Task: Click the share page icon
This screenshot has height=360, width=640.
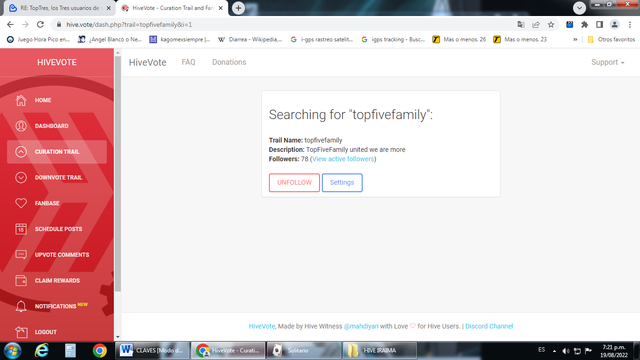Action: pyautogui.click(x=536, y=24)
